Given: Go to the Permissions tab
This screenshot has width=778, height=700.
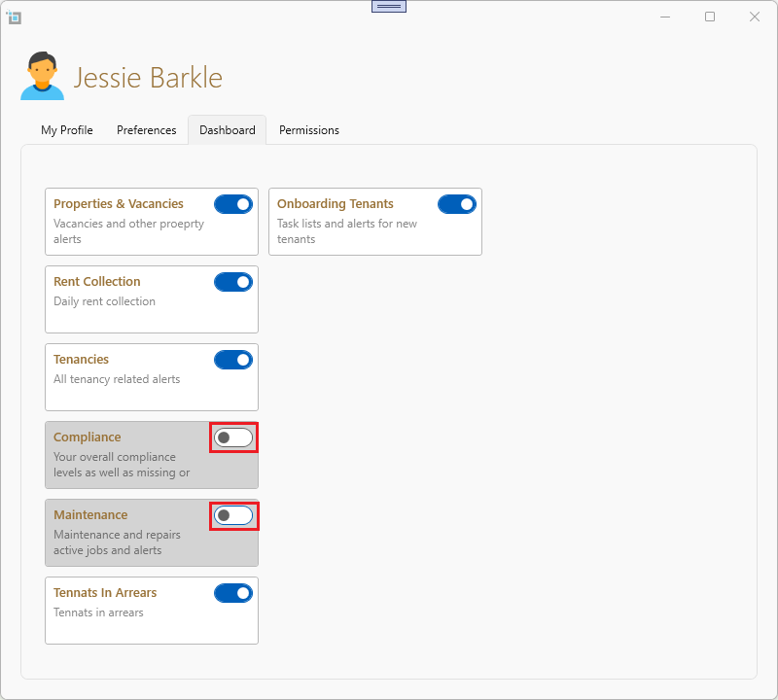Looking at the screenshot, I should point(309,130).
